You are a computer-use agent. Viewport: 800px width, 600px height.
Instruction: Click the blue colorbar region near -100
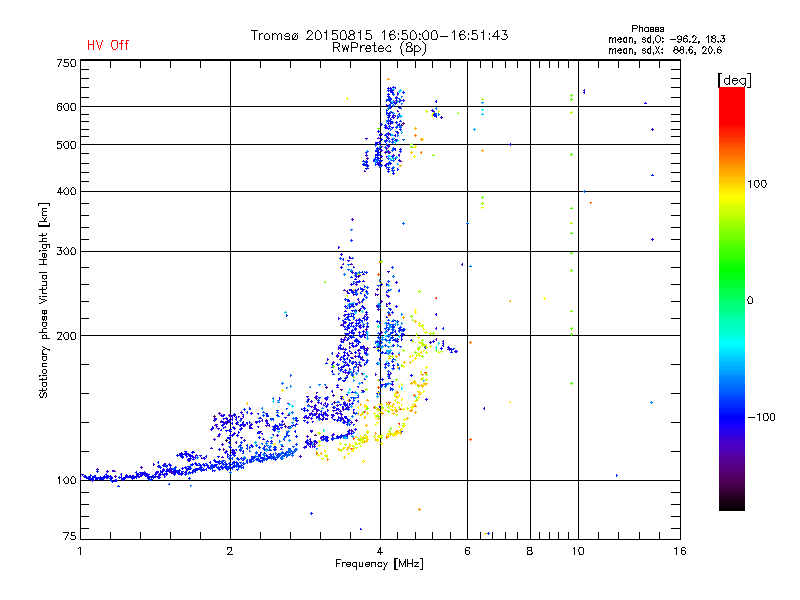point(732,416)
